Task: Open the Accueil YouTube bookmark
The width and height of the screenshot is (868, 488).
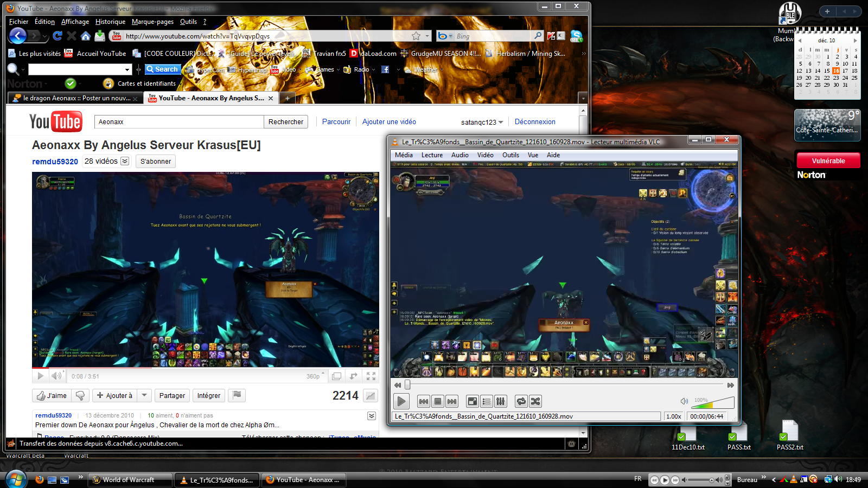Action: [95, 54]
